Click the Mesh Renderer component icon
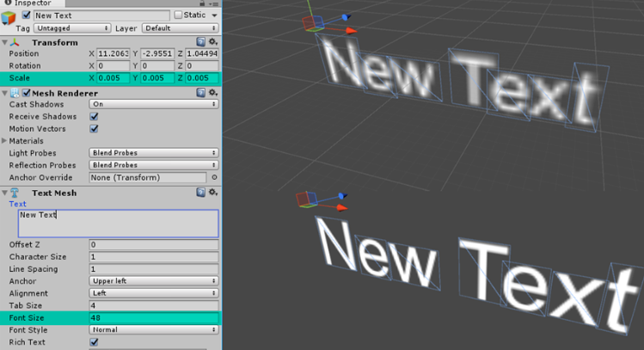This screenshot has height=350, width=644. (15, 93)
